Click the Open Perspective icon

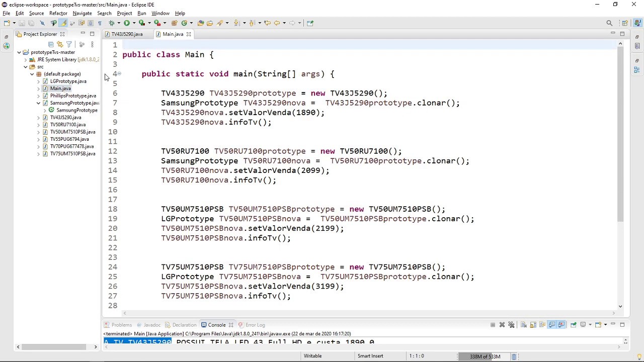click(624, 23)
